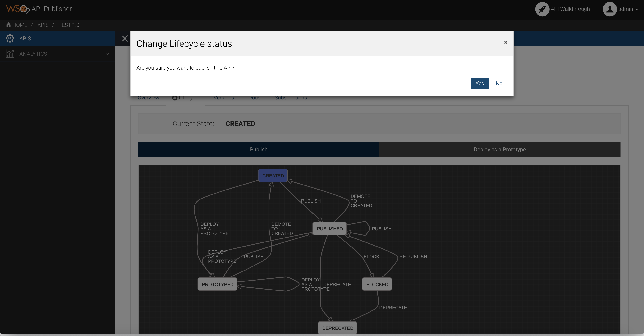Click the Analytics chart icon
This screenshot has width=644, height=336.
(x=10, y=54)
